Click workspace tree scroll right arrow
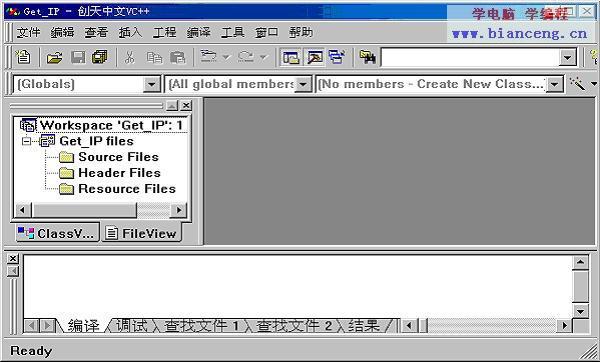600x362 pixels. pos(178,210)
